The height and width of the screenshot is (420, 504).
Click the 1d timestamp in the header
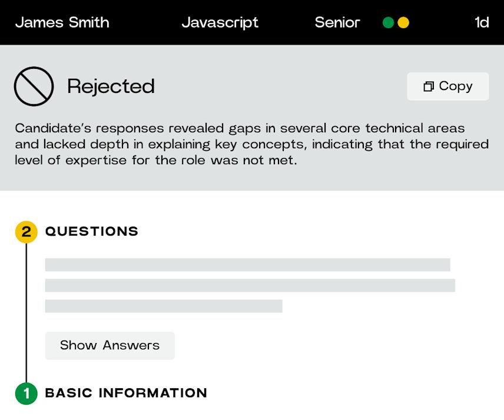pos(483,22)
